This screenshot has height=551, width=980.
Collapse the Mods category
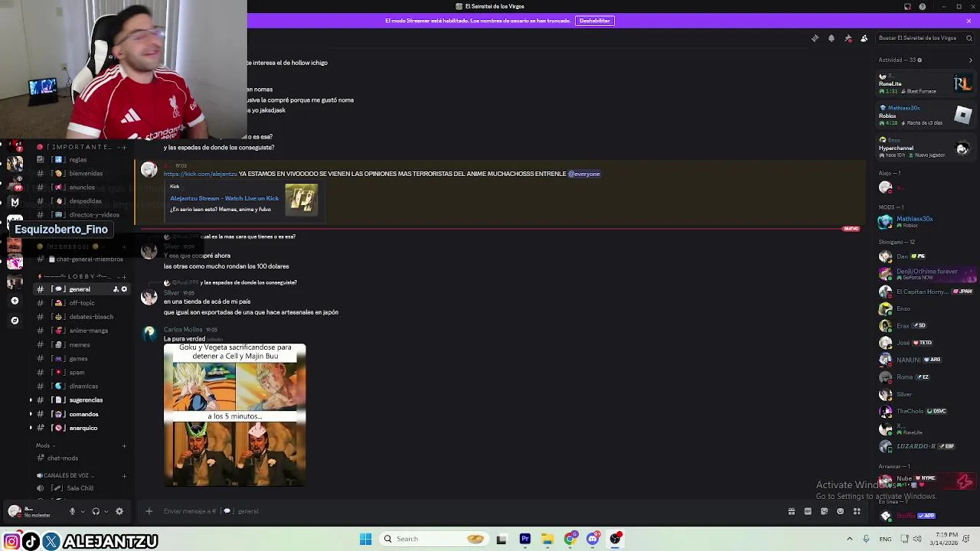coord(43,445)
